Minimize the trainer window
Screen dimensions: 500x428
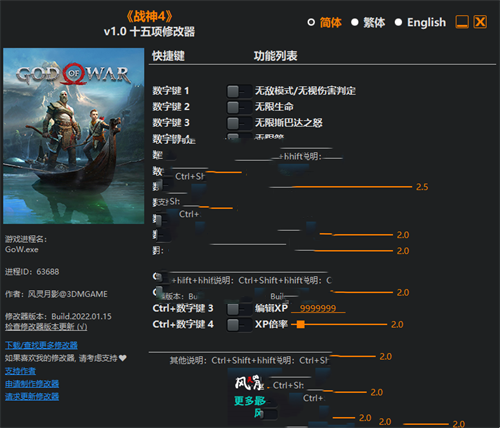(x=462, y=22)
